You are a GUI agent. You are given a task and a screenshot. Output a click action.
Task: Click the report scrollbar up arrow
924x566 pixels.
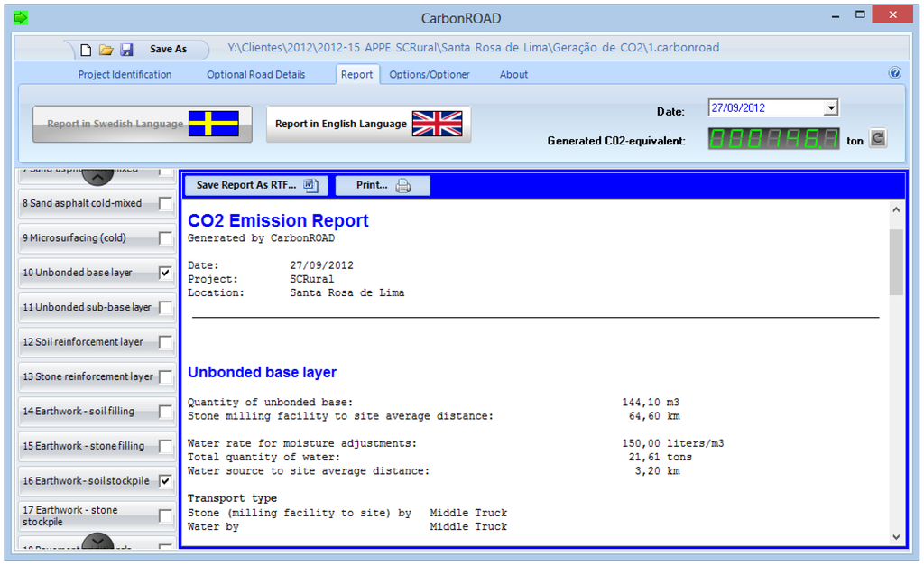(x=895, y=209)
